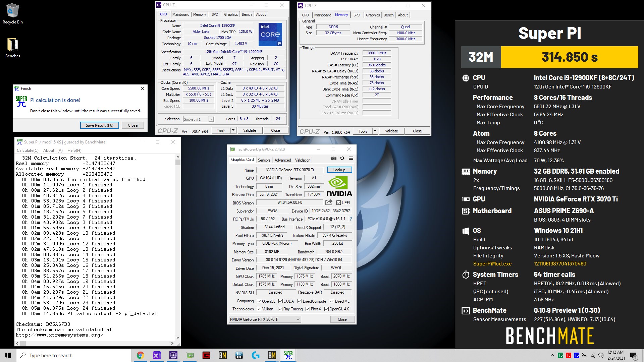The image size is (644, 362).
Task: Open Wi-Fi network tray icon
Action: coord(593,355)
